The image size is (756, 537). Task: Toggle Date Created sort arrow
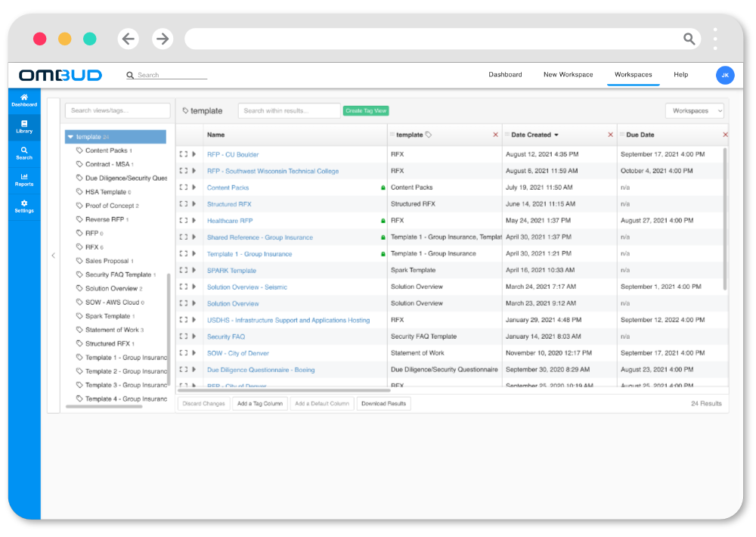point(556,135)
